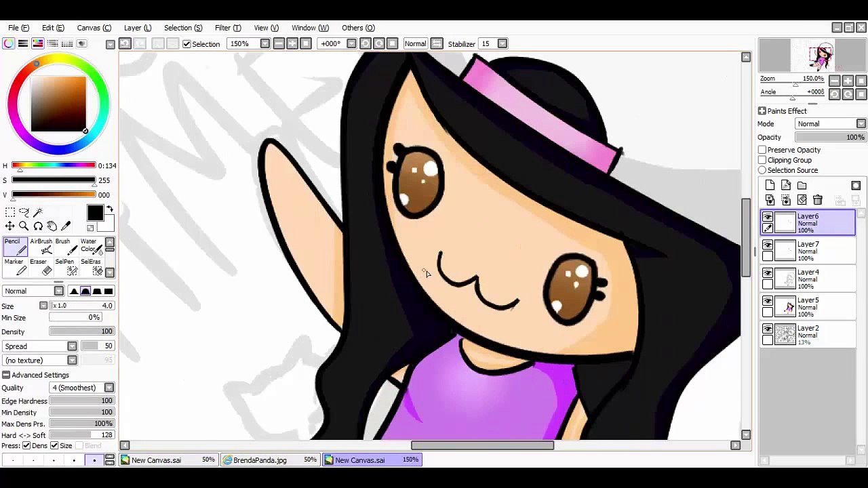
Task: Adjust the layer Opacity slider
Action: tap(831, 138)
